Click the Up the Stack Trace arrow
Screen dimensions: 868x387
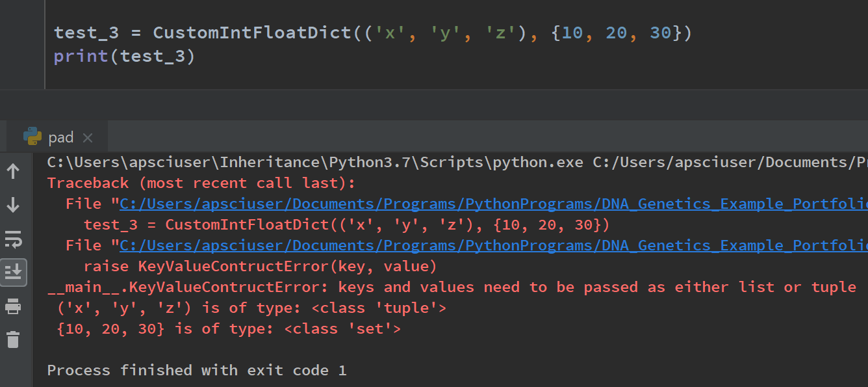(x=13, y=171)
